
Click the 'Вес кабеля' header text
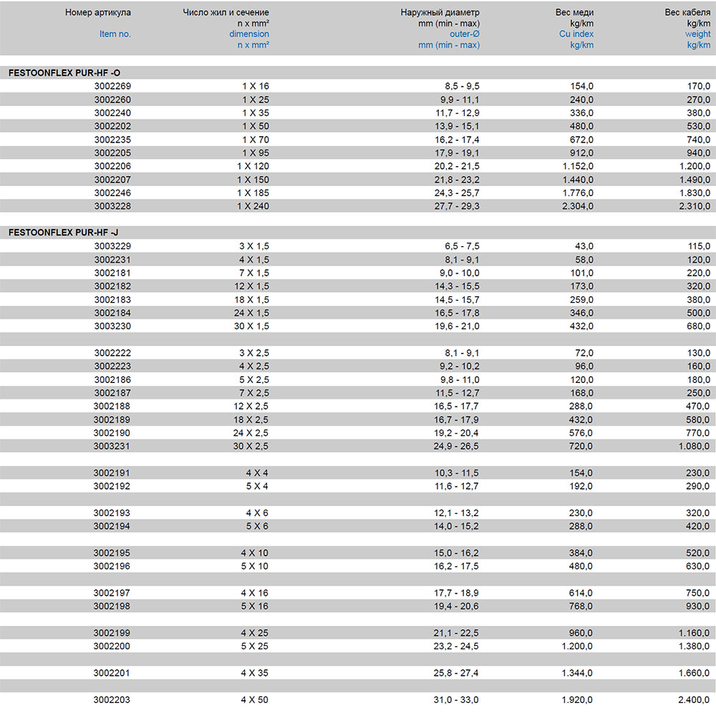(x=687, y=13)
